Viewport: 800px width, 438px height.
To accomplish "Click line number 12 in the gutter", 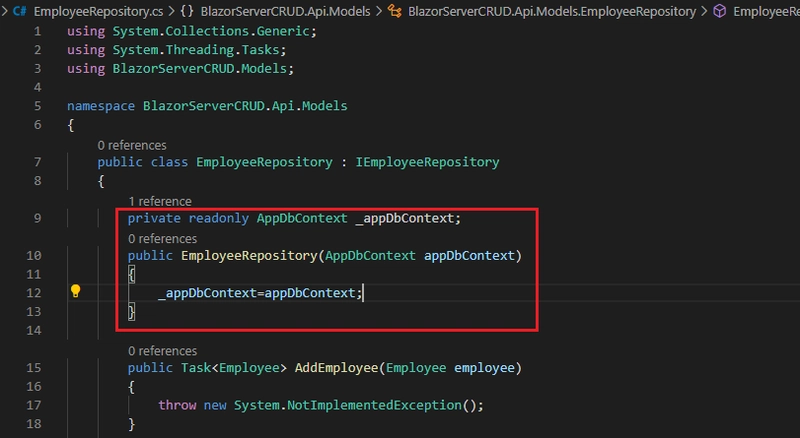I will [x=36, y=292].
